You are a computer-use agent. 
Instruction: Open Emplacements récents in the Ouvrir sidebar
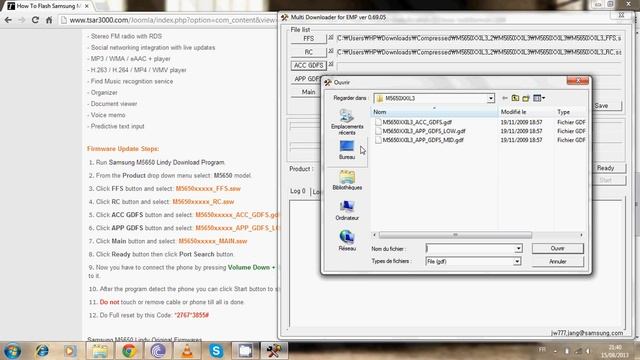347,122
